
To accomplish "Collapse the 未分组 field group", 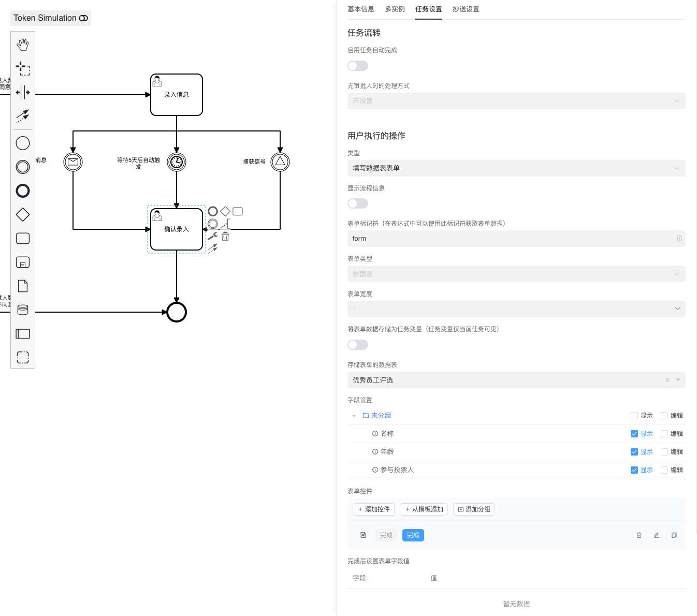I will (x=354, y=416).
